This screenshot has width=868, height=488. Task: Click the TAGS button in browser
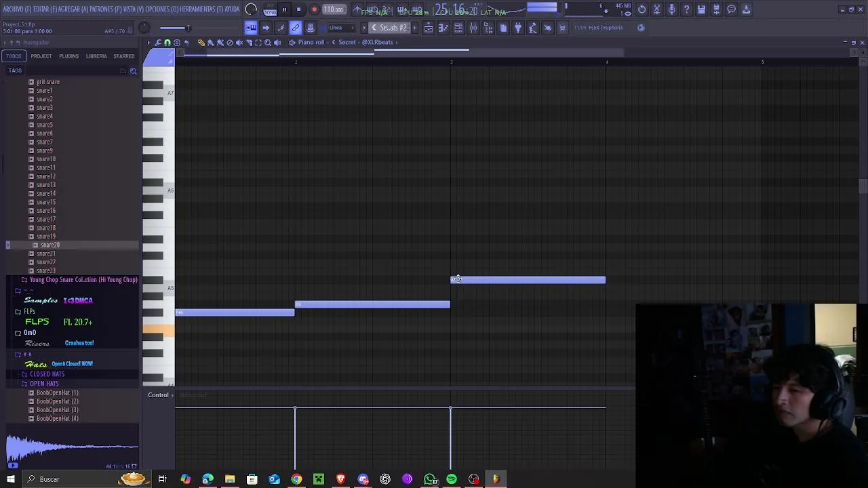pyautogui.click(x=15, y=70)
